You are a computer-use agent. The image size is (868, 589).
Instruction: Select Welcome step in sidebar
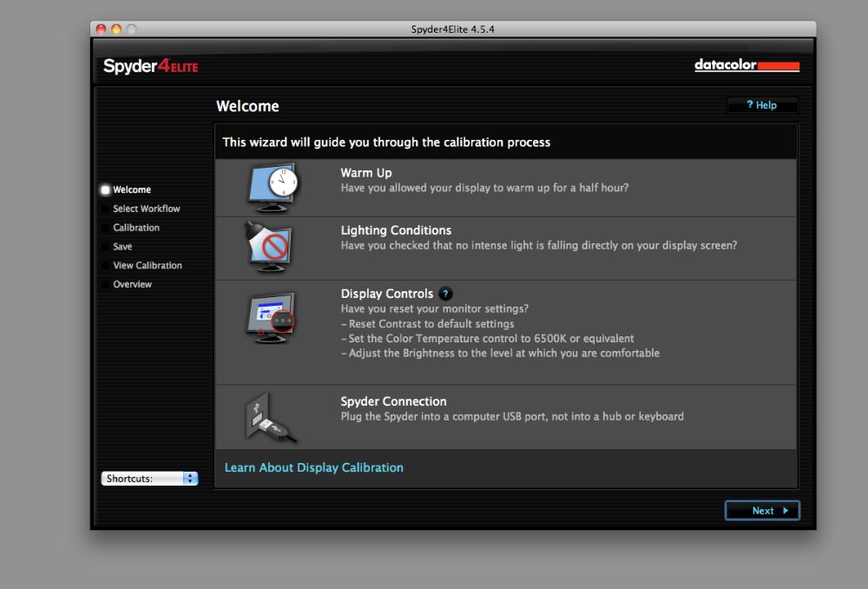tap(132, 189)
